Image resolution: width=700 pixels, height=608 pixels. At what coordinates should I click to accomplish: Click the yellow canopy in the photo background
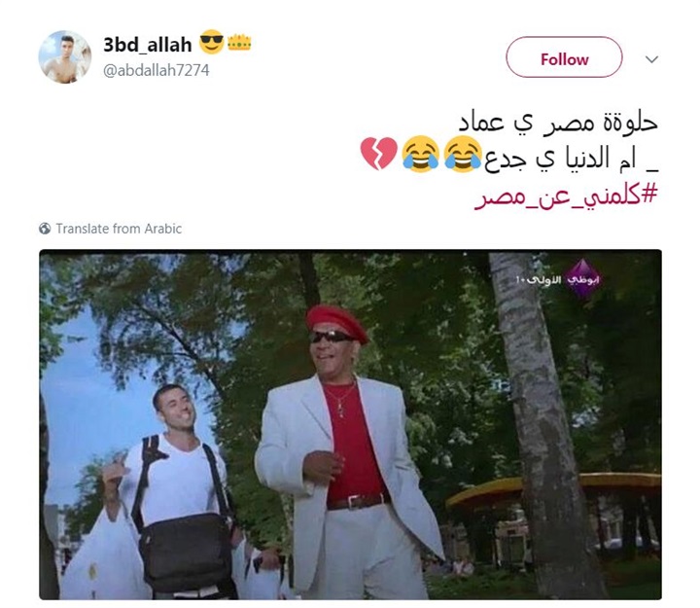[x=553, y=489]
